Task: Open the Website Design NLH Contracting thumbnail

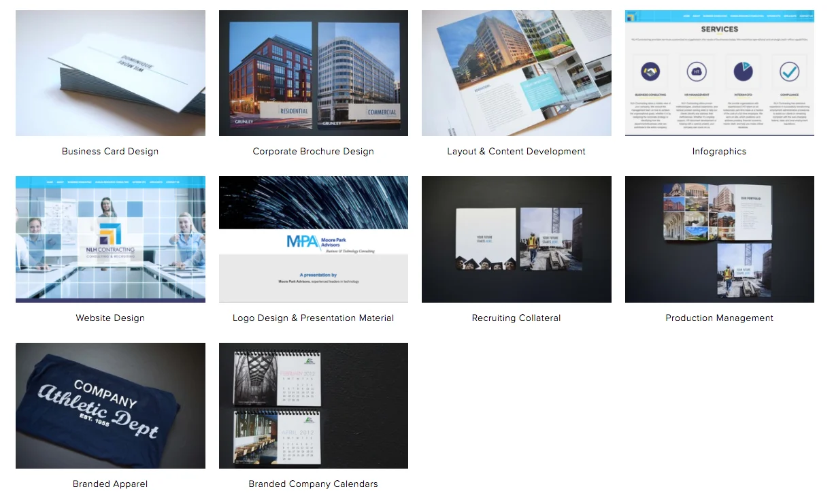Action: pos(110,239)
